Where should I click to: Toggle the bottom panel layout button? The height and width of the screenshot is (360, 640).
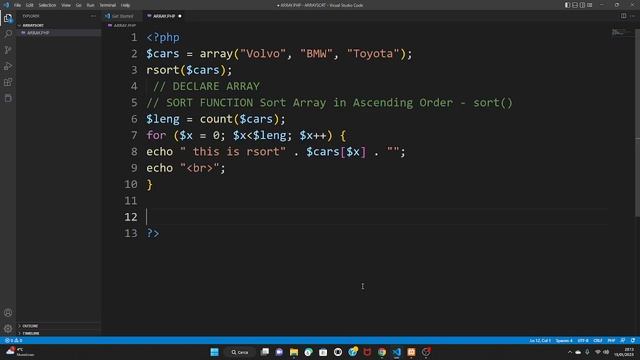(575, 5)
